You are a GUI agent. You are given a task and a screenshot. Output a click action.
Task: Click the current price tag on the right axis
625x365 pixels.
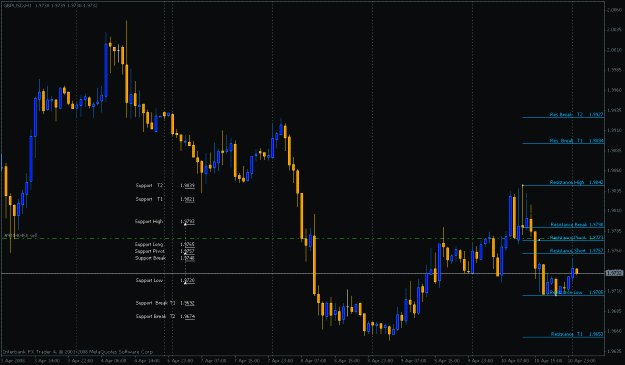(x=614, y=273)
